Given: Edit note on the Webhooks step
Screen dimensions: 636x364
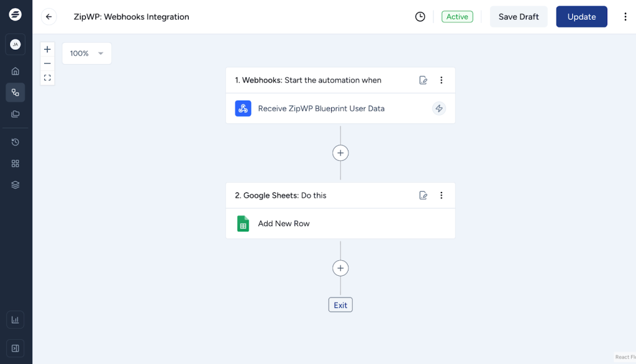Looking at the screenshot, I should (424, 80).
